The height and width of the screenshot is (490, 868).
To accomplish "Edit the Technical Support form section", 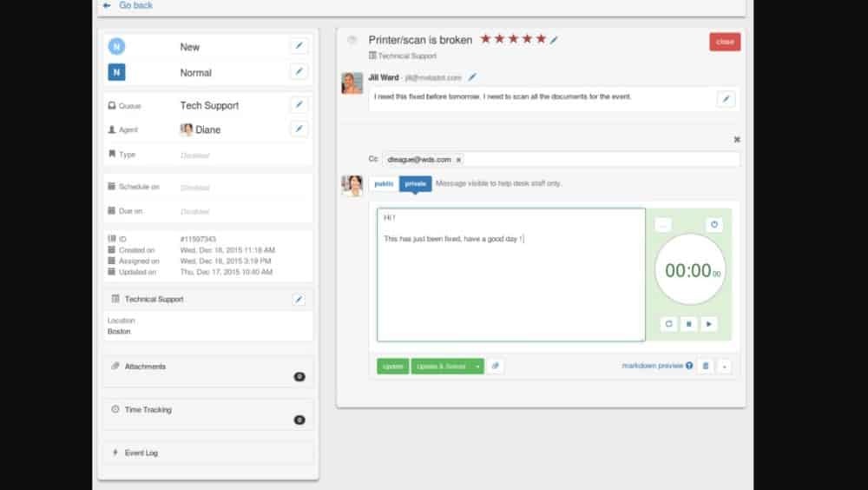I will pyautogui.click(x=299, y=300).
